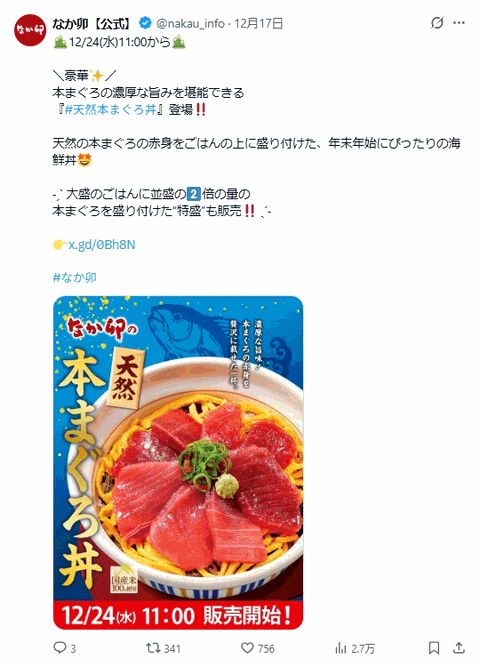480x667 pixels.
Task: Open the x.gd/0Bh8N link
Action: tap(102, 245)
